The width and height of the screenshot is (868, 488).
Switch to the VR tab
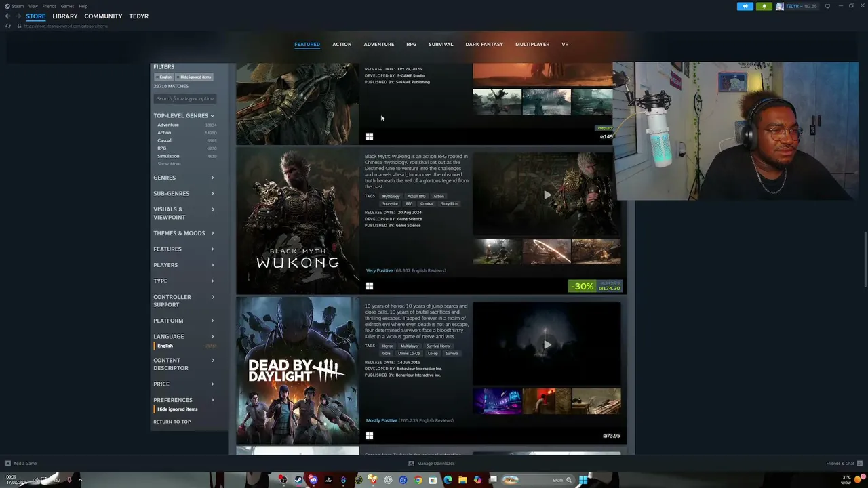tap(565, 45)
